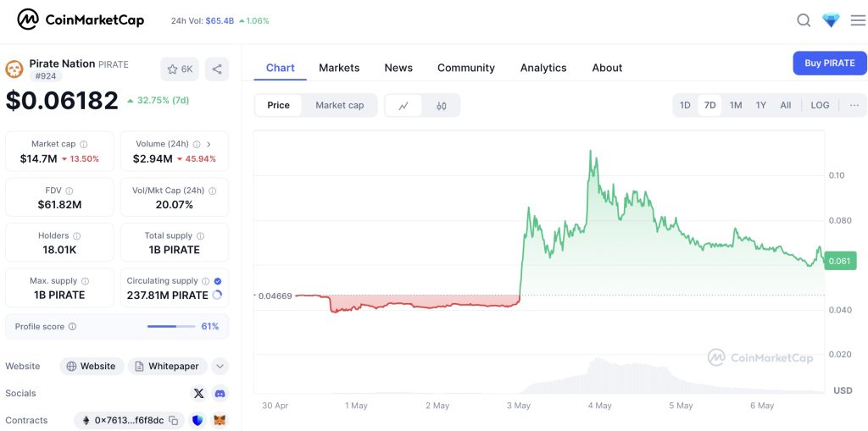Open chart more options ellipsis

pyautogui.click(x=854, y=105)
